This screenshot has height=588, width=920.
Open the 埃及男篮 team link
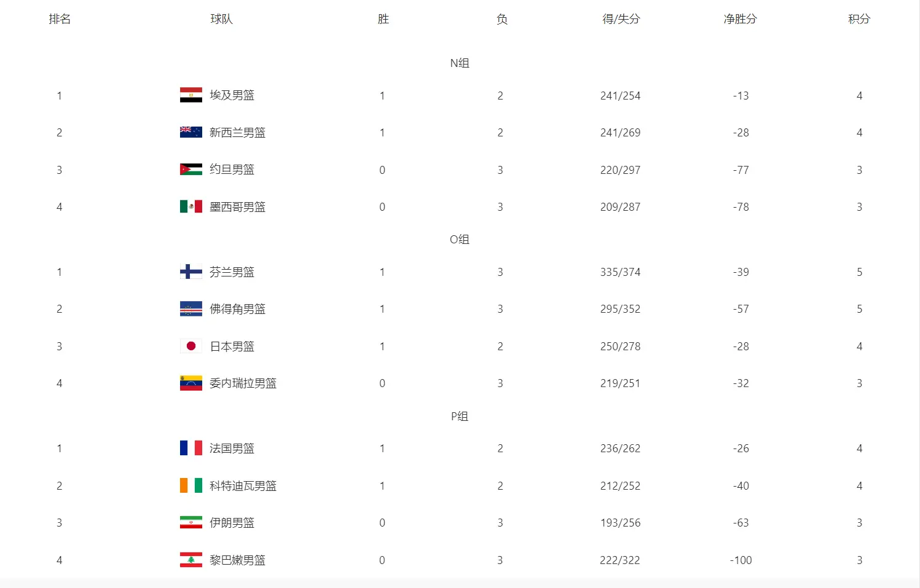point(232,95)
